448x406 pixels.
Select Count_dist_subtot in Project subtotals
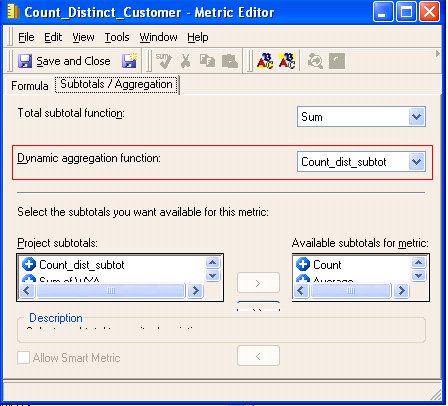coord(82,265)
